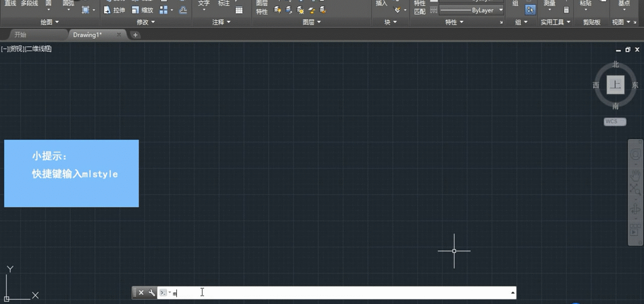This screenshot has height=304, width=644.
Task: Expand the 绘图 (Draw) panel
Action: (x=49, y=22)
